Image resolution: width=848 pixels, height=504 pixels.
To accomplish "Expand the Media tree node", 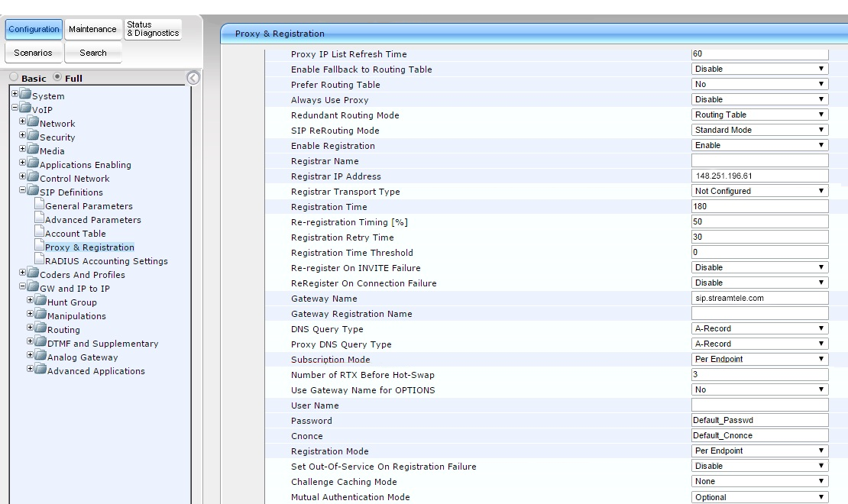I will [x=23, y=150].
